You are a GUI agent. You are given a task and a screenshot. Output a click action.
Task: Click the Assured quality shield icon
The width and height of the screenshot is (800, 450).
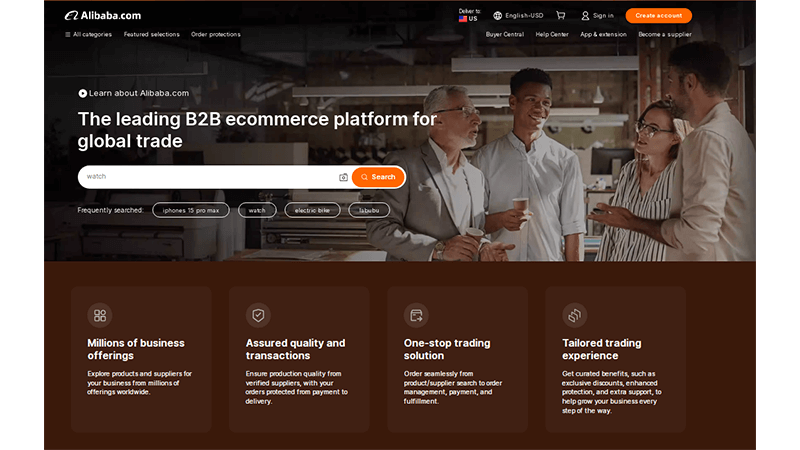click(258, 315)
